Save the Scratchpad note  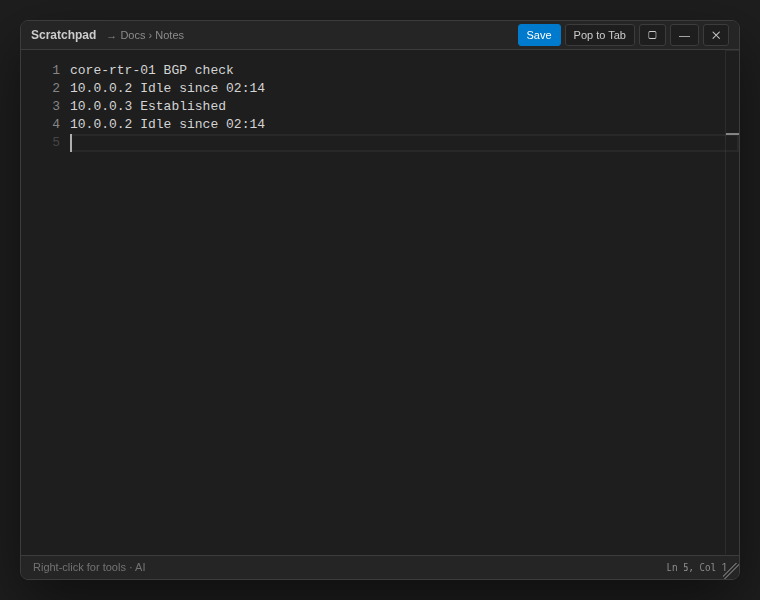pos(539,35)
